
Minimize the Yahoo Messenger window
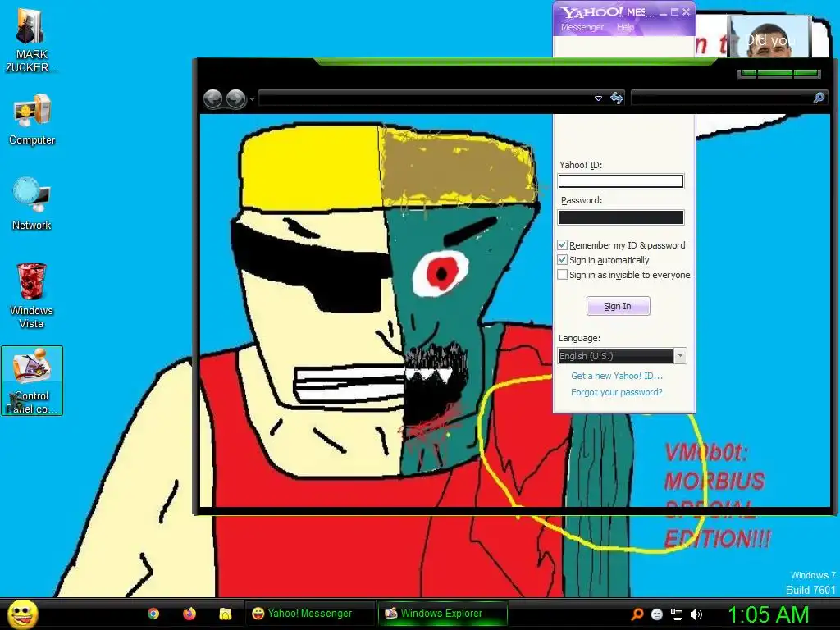point(663,12)
